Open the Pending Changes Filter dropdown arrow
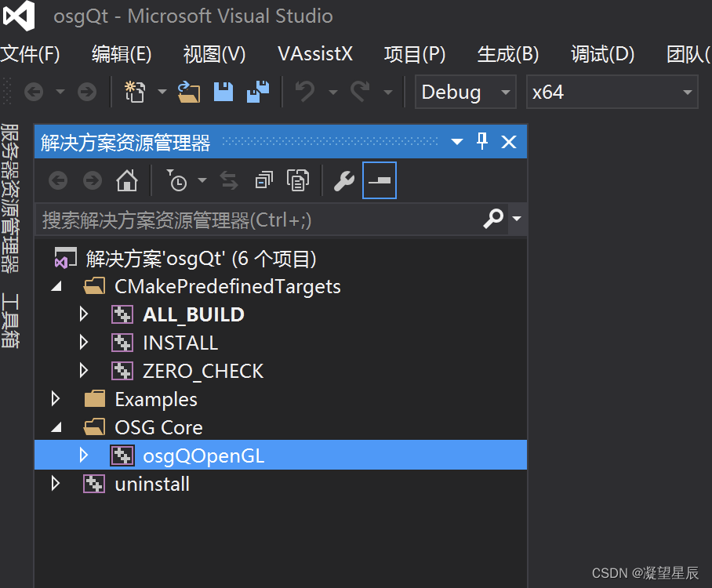 pyautogui.click(x=202, y=180)
